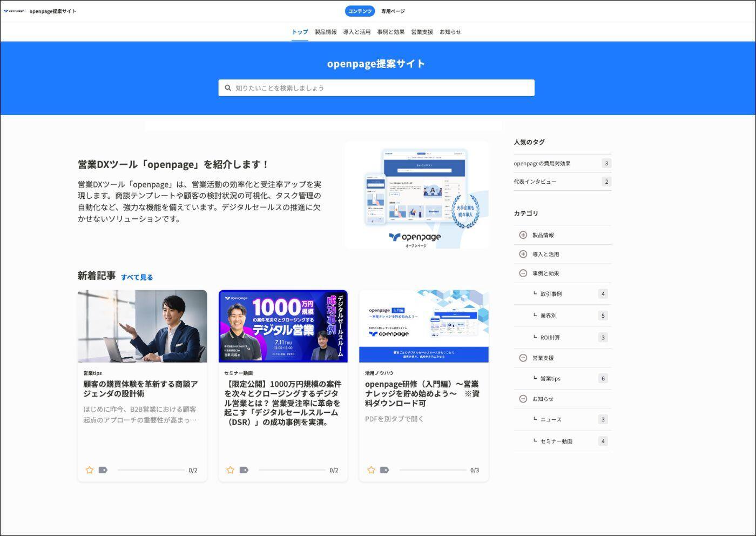This screenshot has height=536, width=756.
Task: Click progress bar on openpage研修 card
Action: [x=433, y=470]
